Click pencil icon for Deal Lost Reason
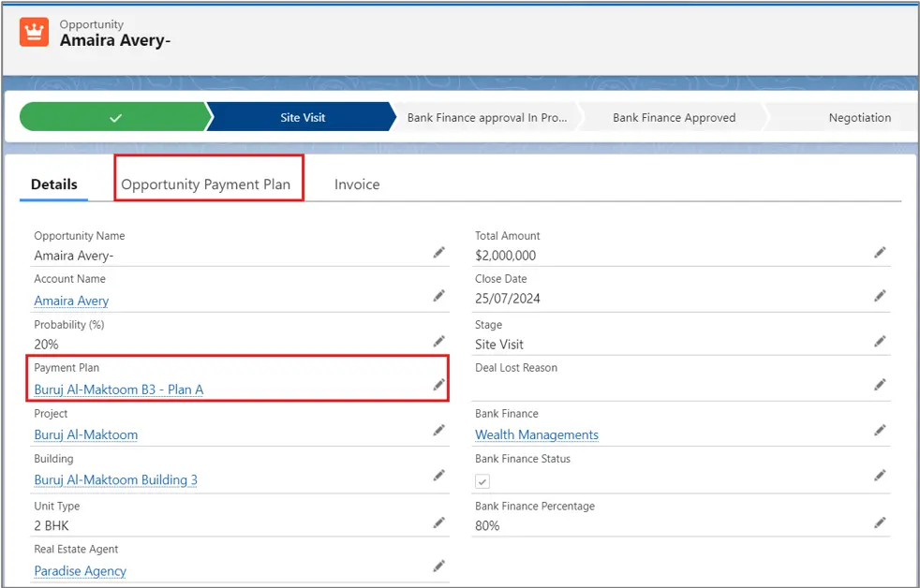920x588 pixels. pos(880,385)
